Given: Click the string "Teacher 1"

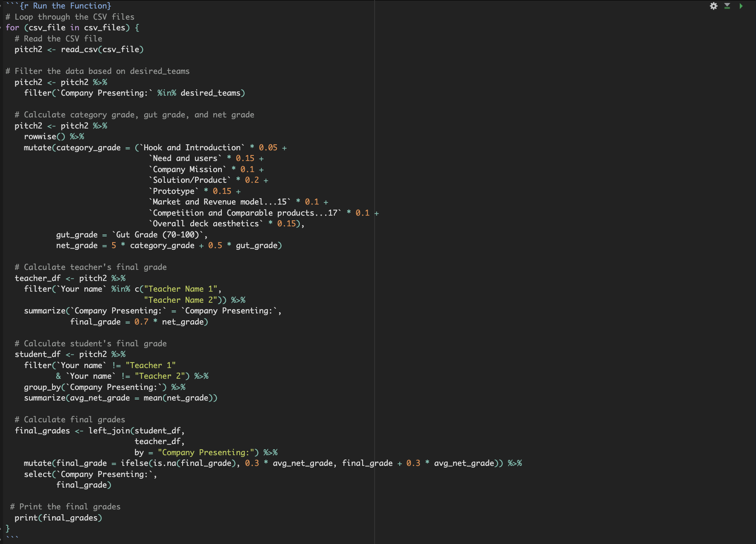Looking at the screenshot, I should 151,365.
